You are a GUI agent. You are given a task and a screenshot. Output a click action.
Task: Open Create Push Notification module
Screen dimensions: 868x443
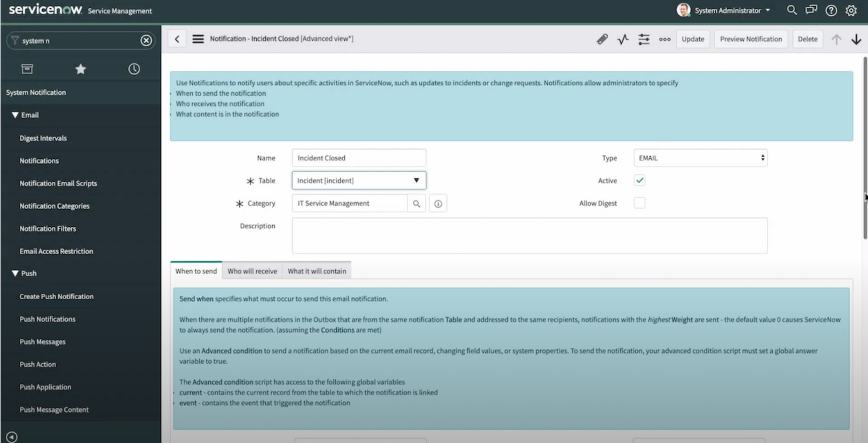pyautogui.click(x=56, y=296)
